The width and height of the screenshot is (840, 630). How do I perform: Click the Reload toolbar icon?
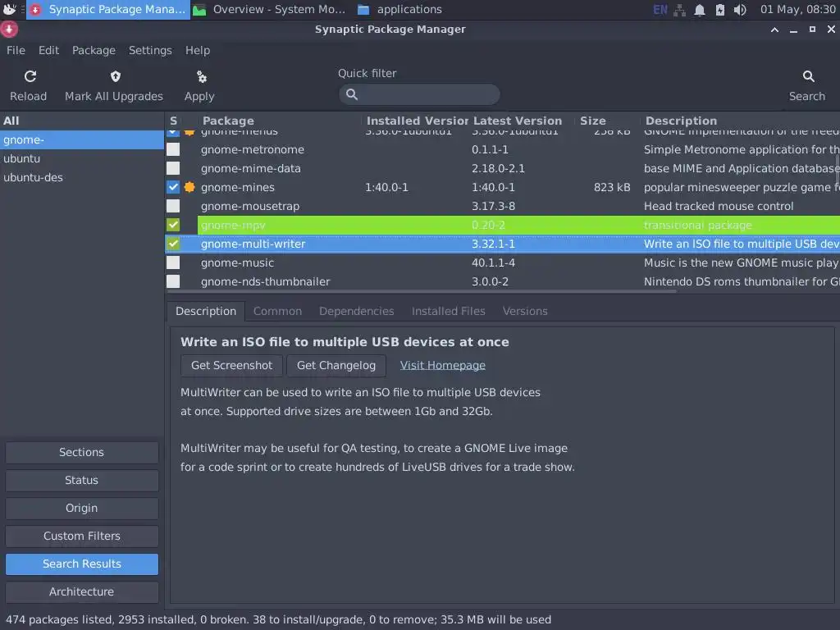click(30, 76)
